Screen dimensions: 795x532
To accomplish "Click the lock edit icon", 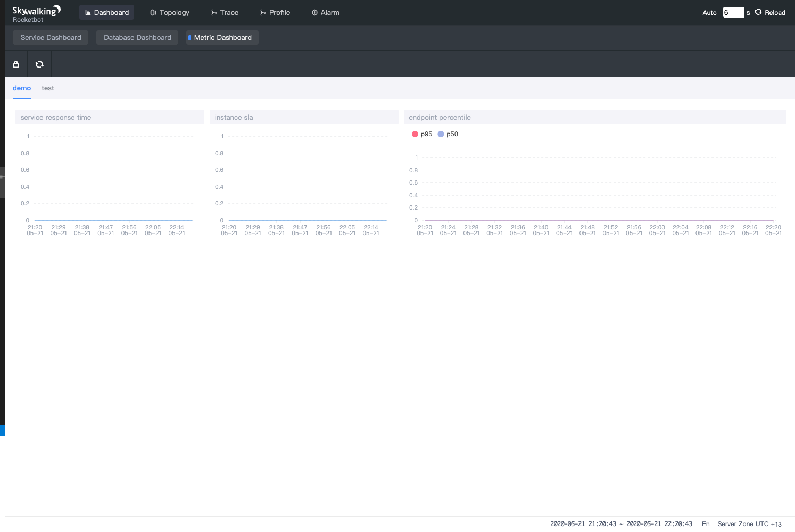I will pyautogui.click(x=16, y=64).
